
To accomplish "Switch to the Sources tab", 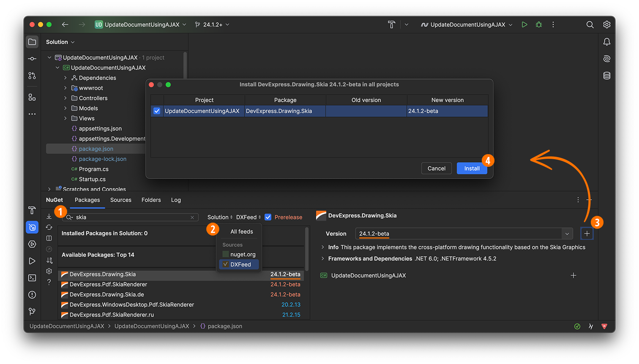I will [121, 200].
